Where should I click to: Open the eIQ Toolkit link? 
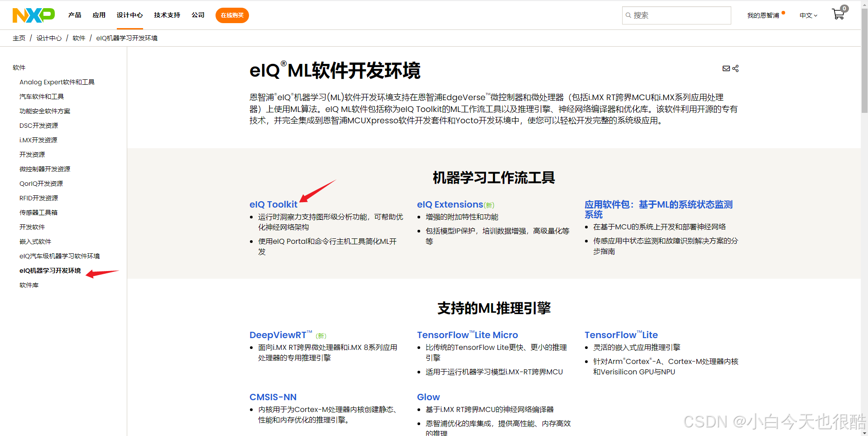(x=273, y=204)
